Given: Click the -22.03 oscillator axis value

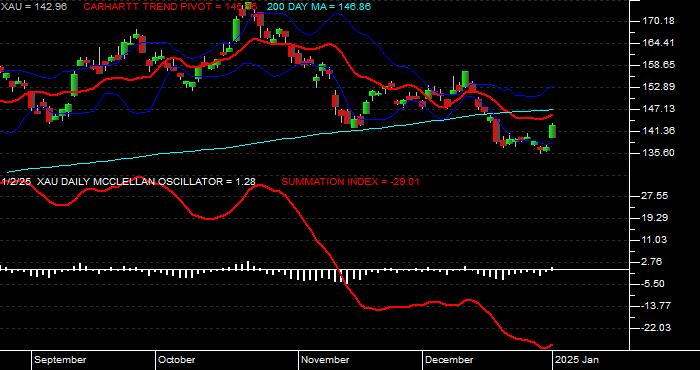Looking at the screenshot, I should tap(657, 328).
